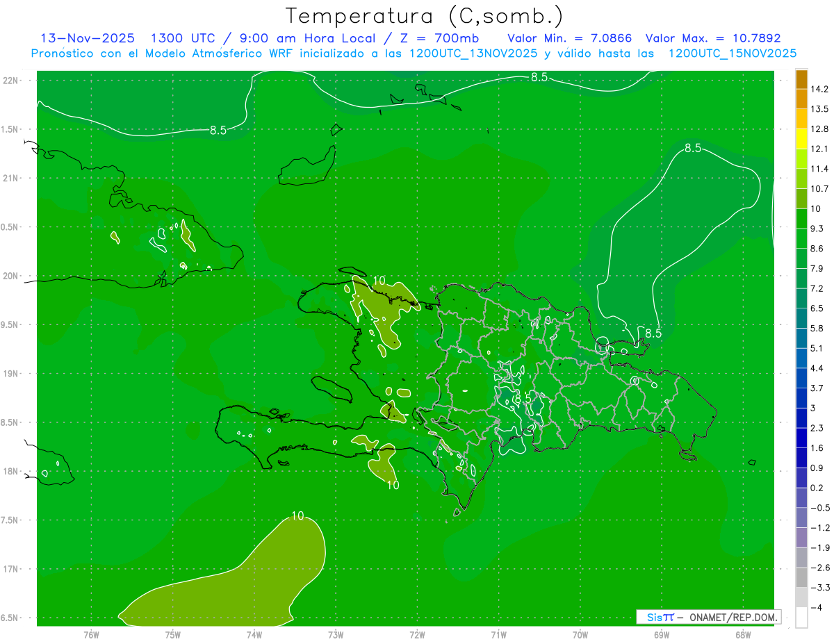Click the "71W" longitude axis label
834x644 pixels.
(498, 634)
